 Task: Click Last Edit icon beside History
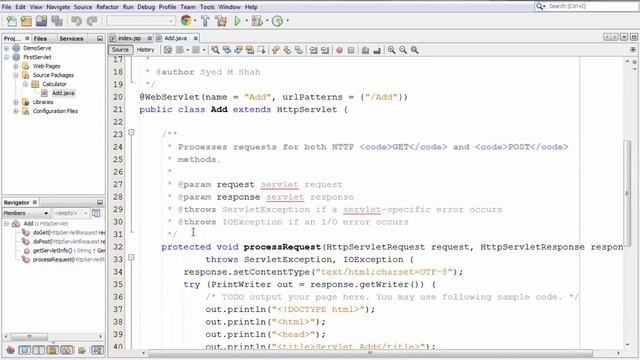pos(168,50)
